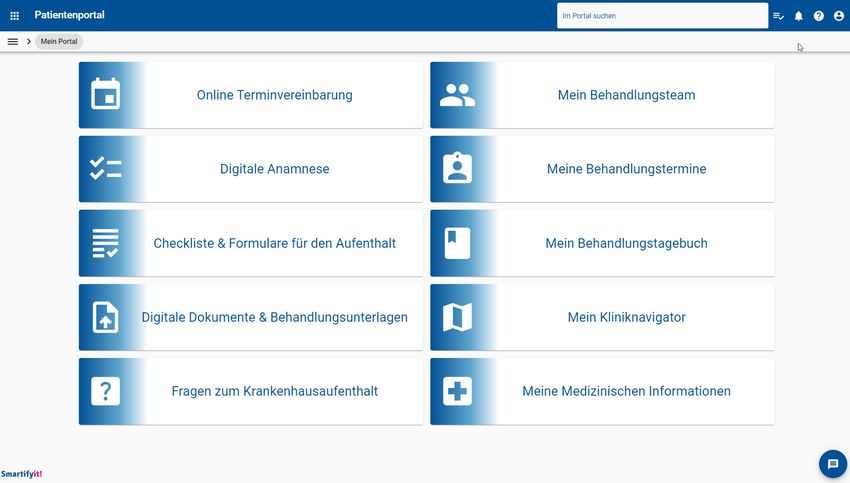Open the task checklist icon beside search
The image size is (850, 483).
click(779, 16)
